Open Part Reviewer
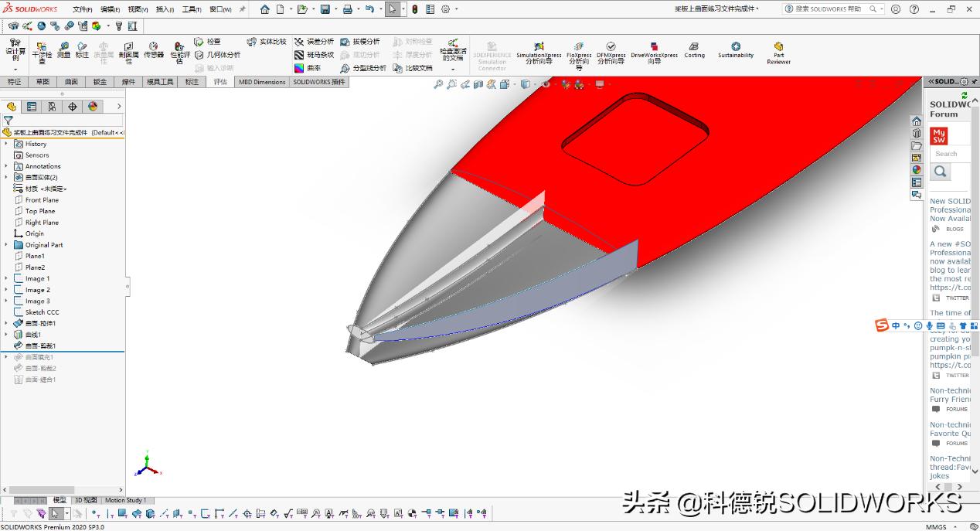The height and width of the screenshot is (531, 980). pos(778,53)
